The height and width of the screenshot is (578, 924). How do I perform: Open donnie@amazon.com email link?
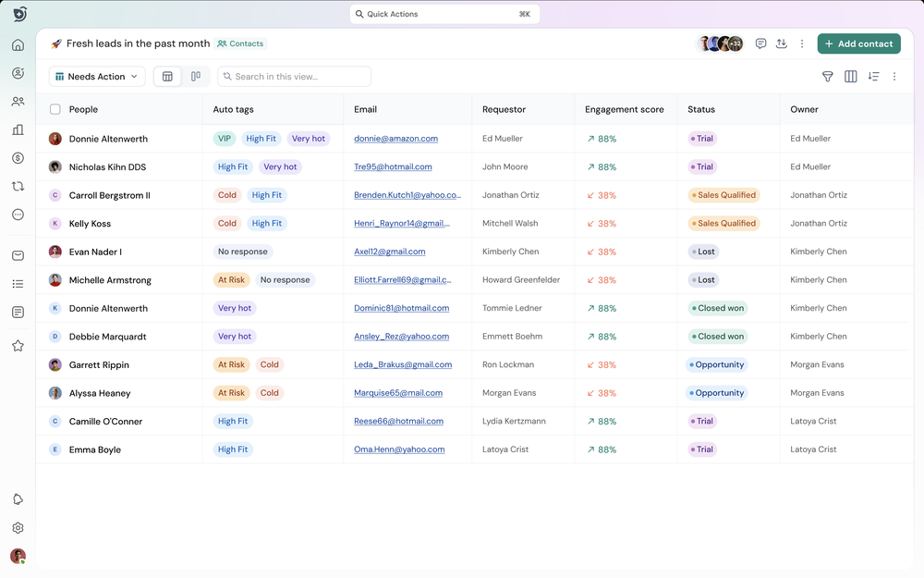coord(396,139)
